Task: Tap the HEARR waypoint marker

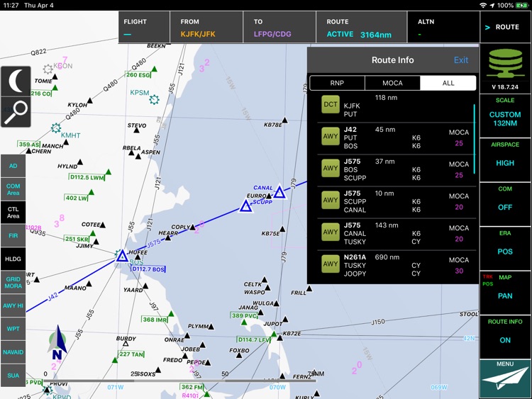Action: pos(168,237)
